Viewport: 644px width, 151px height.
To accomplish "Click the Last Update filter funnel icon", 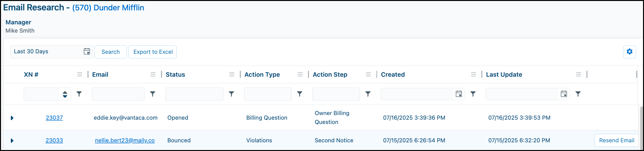I will point(578,94).
